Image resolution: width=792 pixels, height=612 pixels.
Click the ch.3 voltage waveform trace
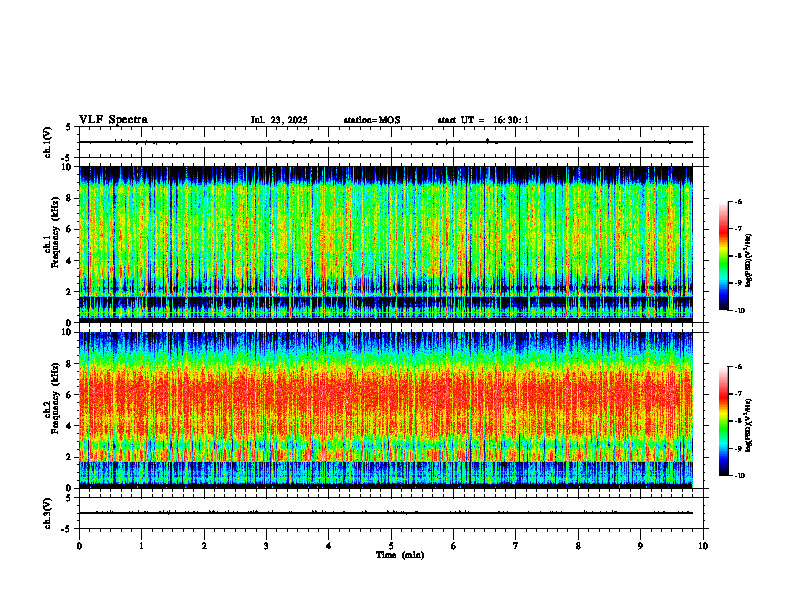click(x=386, y=513)
